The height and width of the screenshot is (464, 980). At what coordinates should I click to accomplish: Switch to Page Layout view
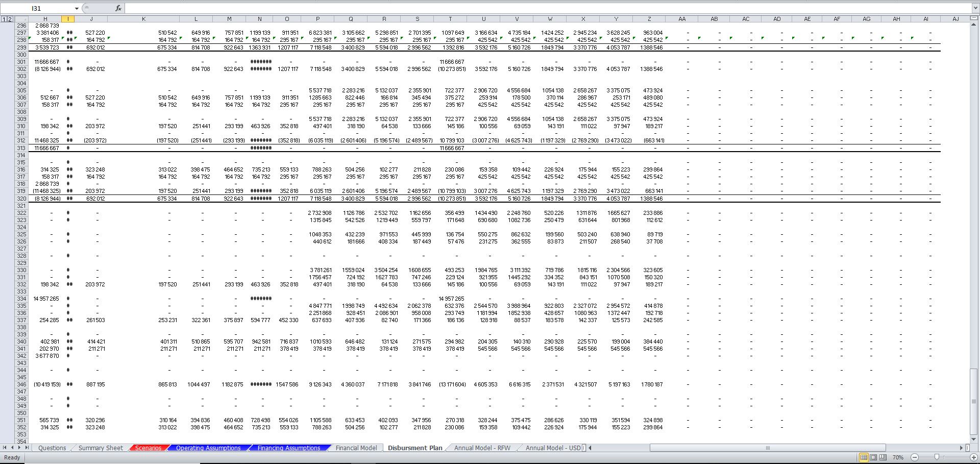873,457
